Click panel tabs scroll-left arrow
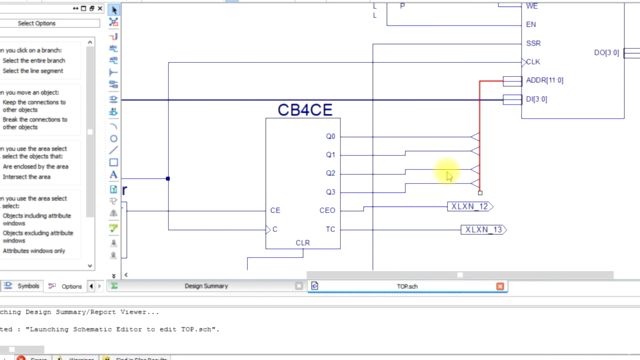 (x=91, y=286)
